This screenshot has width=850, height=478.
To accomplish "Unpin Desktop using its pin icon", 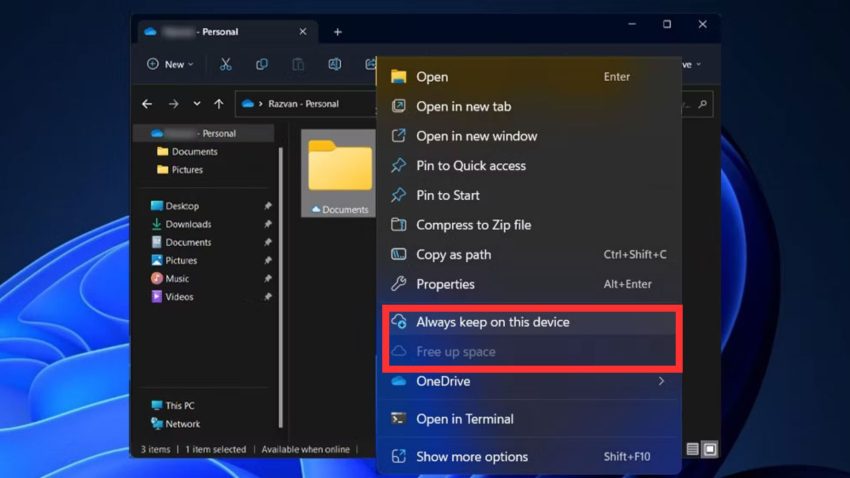I will coord(268,206).
